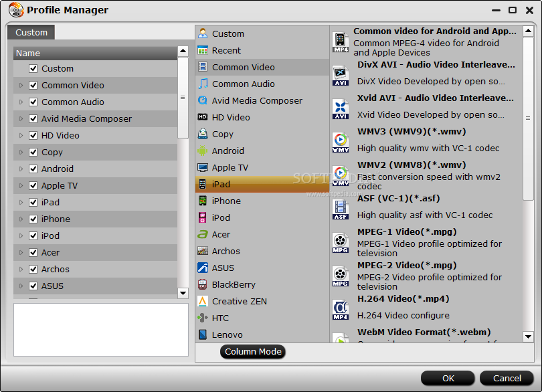Click the Apple TV monitor icon

coord(203,167)
